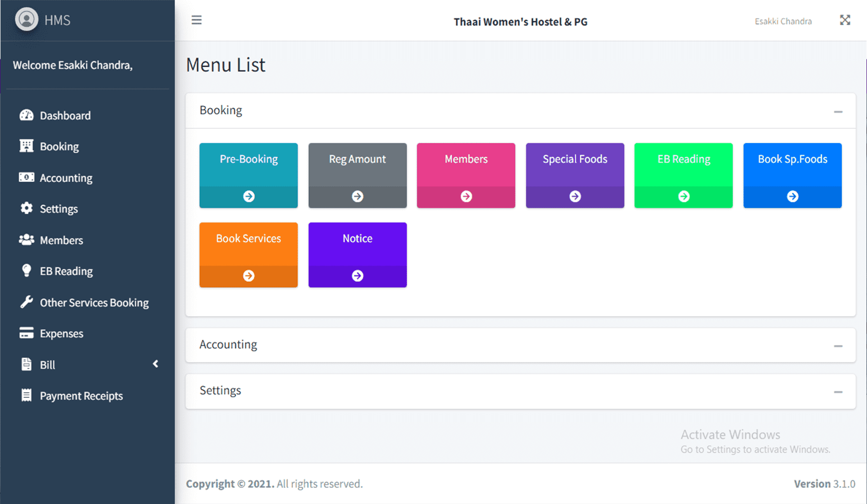Open the Book Sp.Foods card title
This screenshot has width=867, height=504.
point(792,159)
